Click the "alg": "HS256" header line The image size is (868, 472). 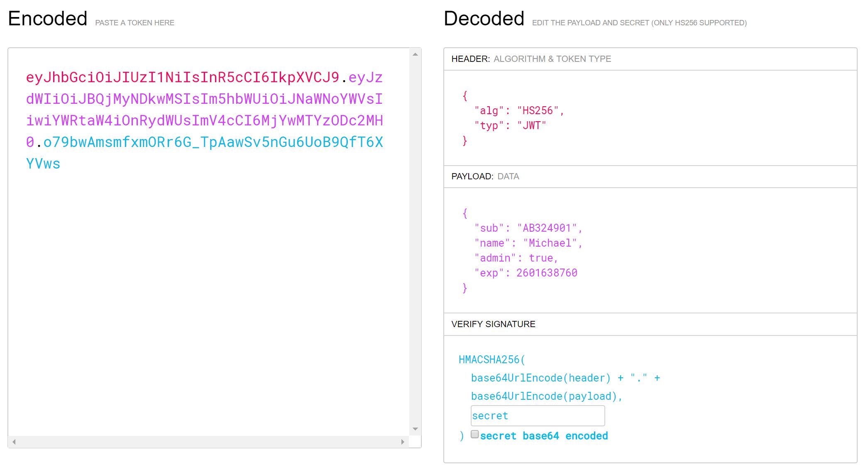click(x=519, y=110)
